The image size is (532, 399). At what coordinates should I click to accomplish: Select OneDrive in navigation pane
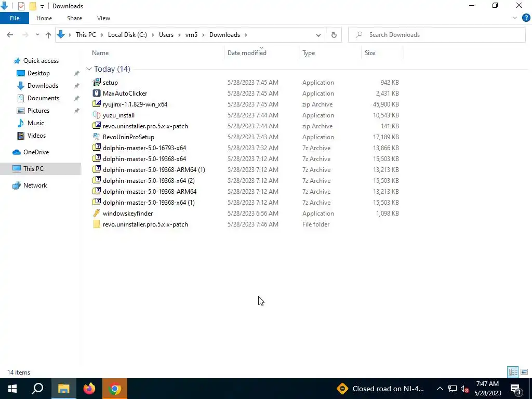pos(36,152)
